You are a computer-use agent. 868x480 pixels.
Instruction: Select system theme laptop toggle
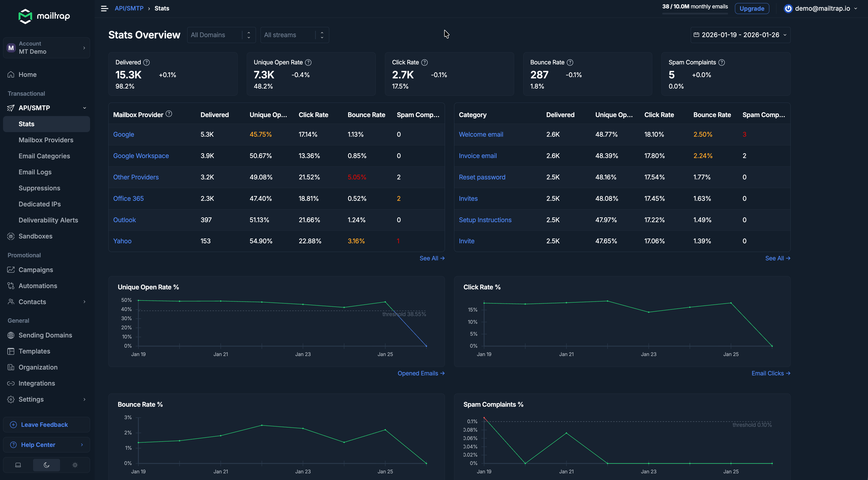18,465
